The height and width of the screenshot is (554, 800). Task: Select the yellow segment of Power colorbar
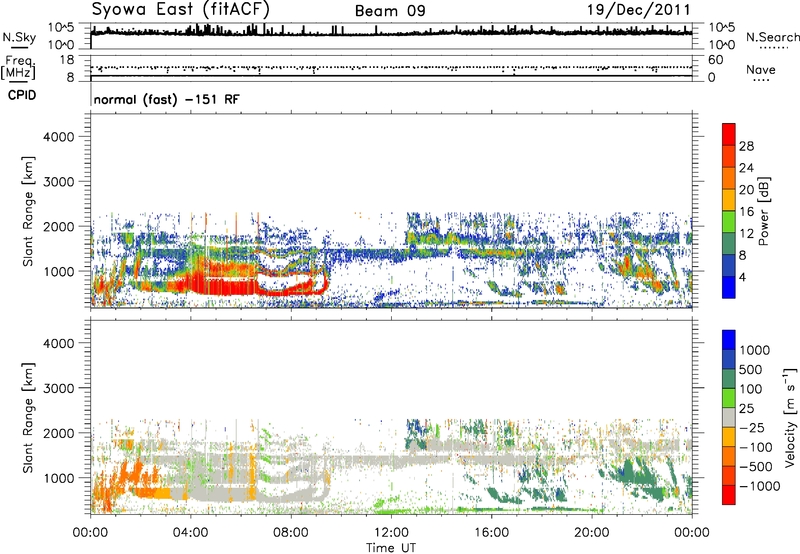point(729,200)
